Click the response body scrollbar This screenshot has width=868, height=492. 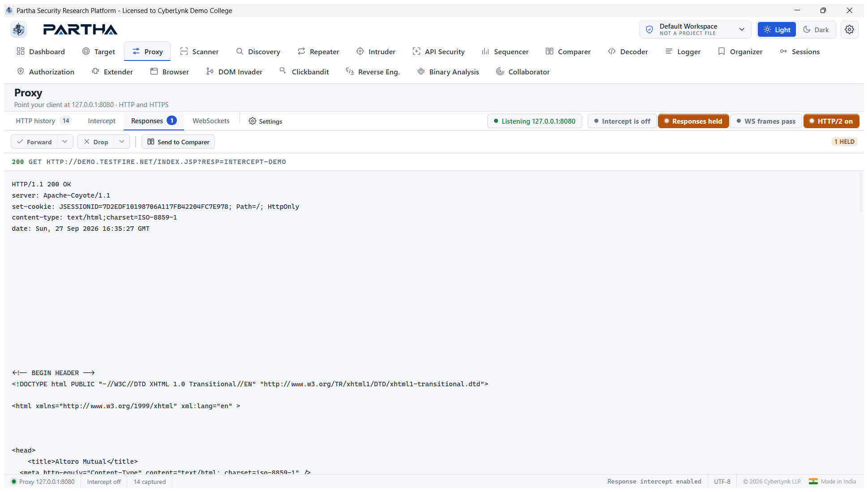pos(860,193)
